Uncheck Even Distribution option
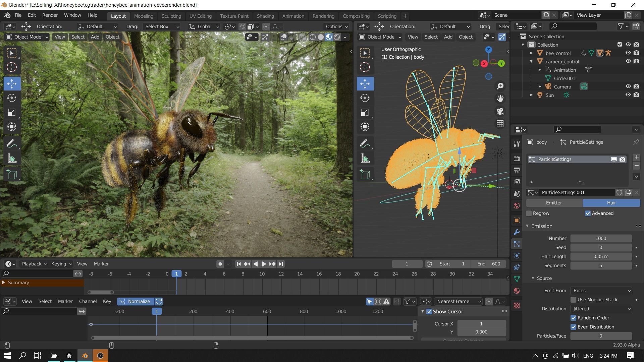 (x=574, y=327)
